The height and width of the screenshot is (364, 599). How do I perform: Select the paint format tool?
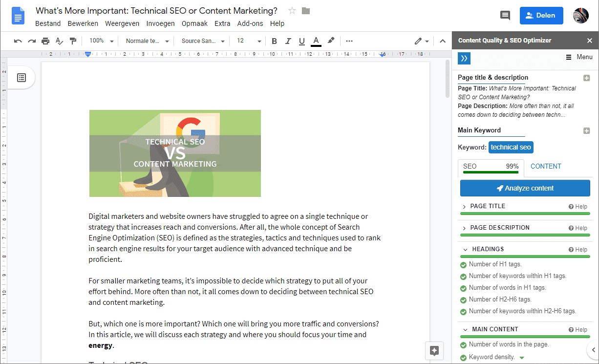tap(73, 41)
